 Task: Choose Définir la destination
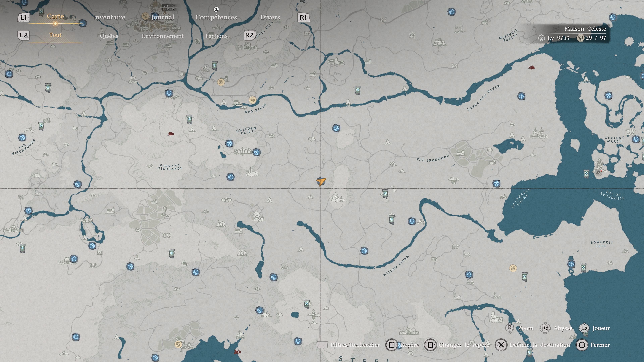point(540,345)
